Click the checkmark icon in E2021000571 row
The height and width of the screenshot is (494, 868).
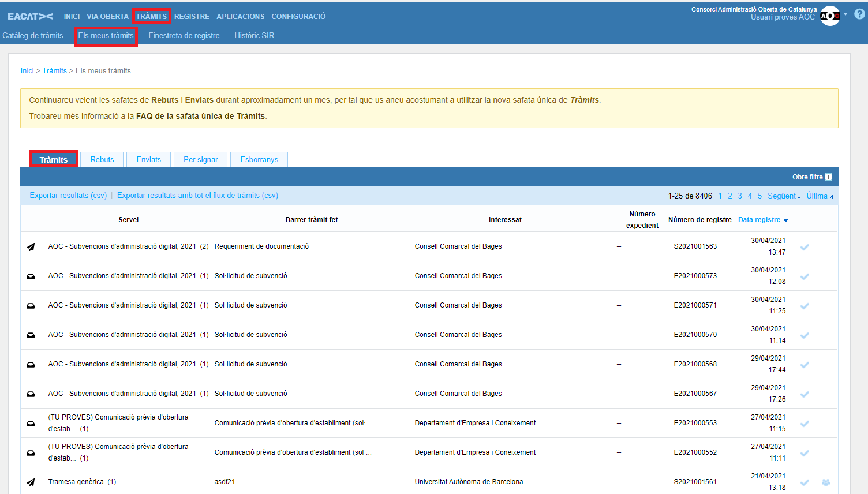pos(805,306)
